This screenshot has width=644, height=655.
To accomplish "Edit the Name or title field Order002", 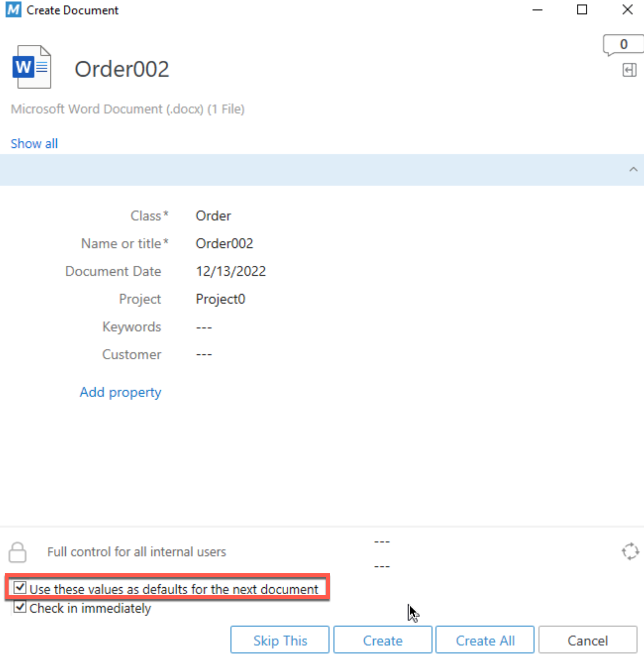I will [224, 243].
